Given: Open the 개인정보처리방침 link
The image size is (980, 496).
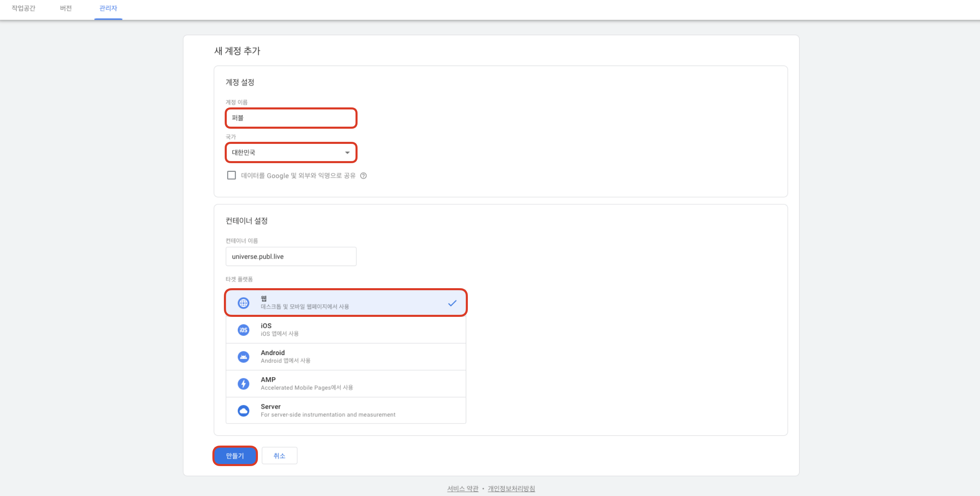Looking at the screenshot, I should click(x=511, y=488).
